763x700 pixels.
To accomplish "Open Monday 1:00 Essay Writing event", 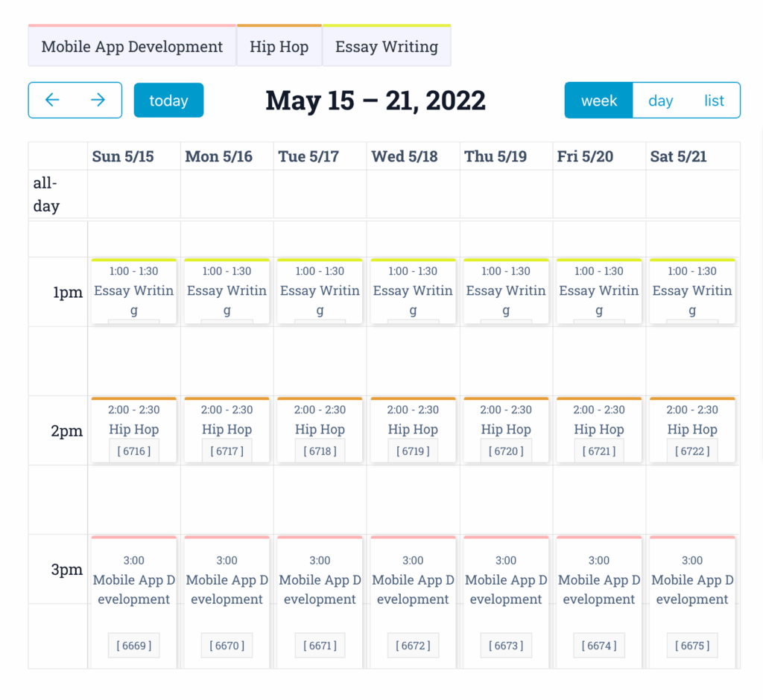I will pyautogui.click(x=227, y=291).
